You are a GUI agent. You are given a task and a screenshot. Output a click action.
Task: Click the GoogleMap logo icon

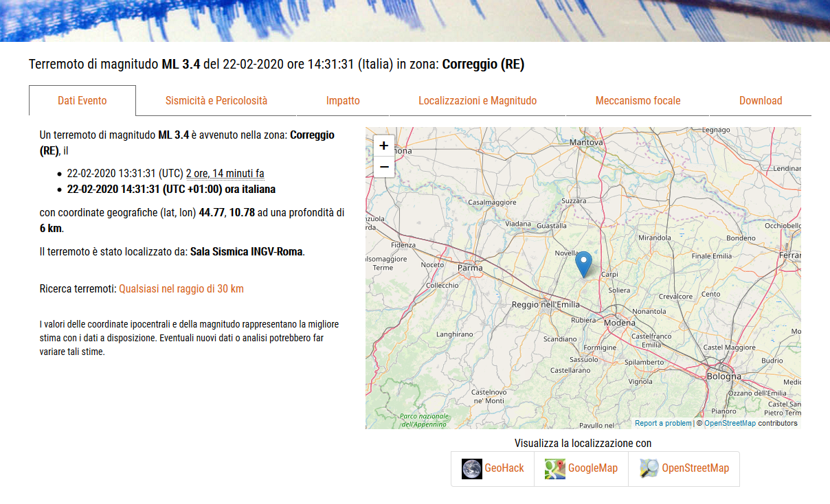555,468
